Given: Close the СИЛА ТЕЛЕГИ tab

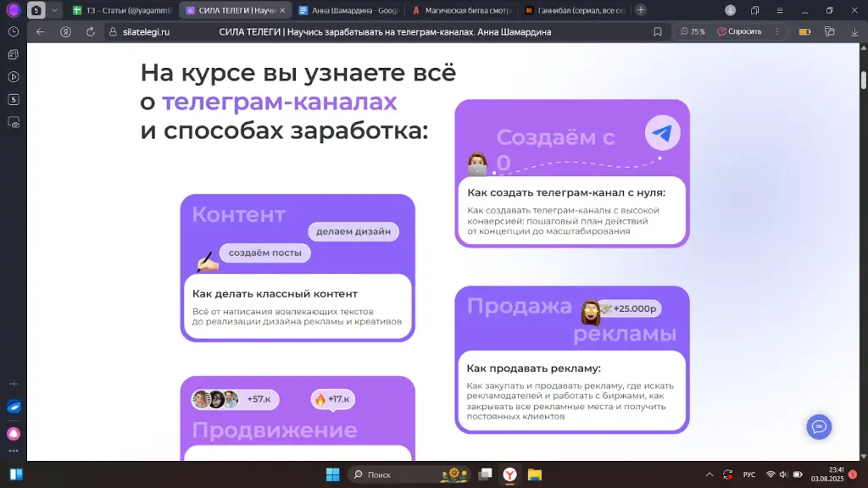Looking at the screenshot, I should pos(282,10).
